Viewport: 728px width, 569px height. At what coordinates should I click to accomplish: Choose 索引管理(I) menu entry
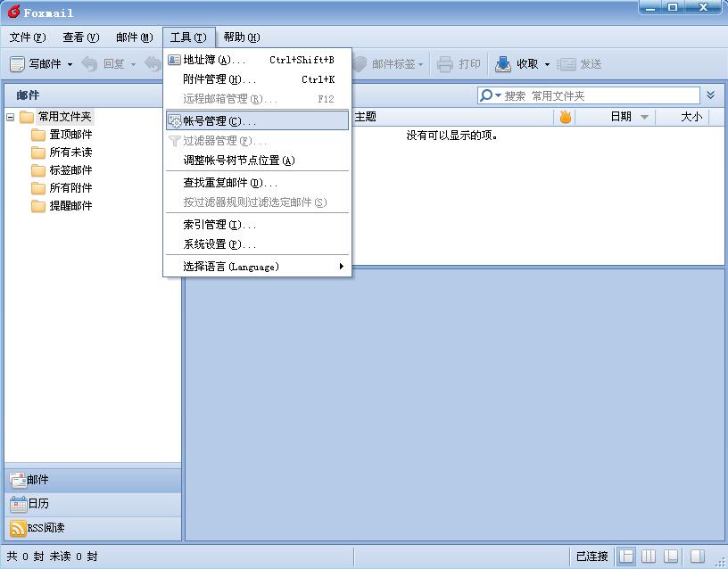point(257,225)
